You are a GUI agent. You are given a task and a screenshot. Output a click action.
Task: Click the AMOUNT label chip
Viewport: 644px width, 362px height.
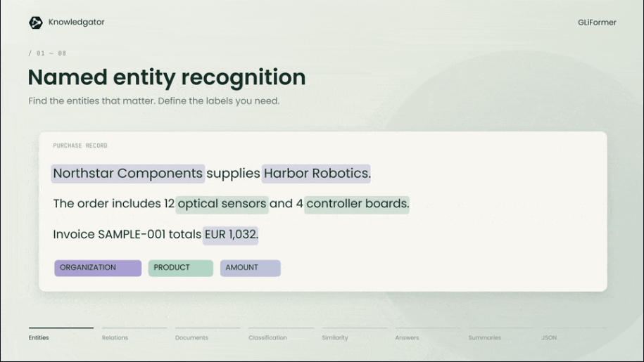pos(251,268)
